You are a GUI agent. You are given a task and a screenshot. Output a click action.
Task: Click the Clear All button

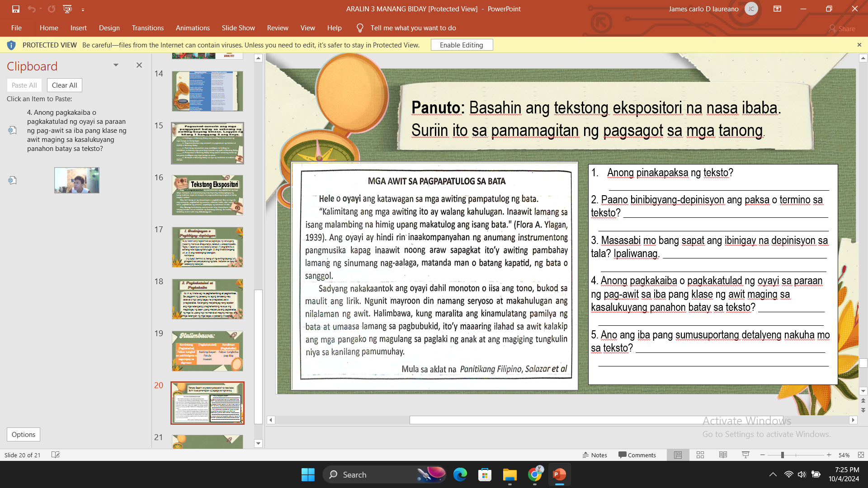[65, 85]
